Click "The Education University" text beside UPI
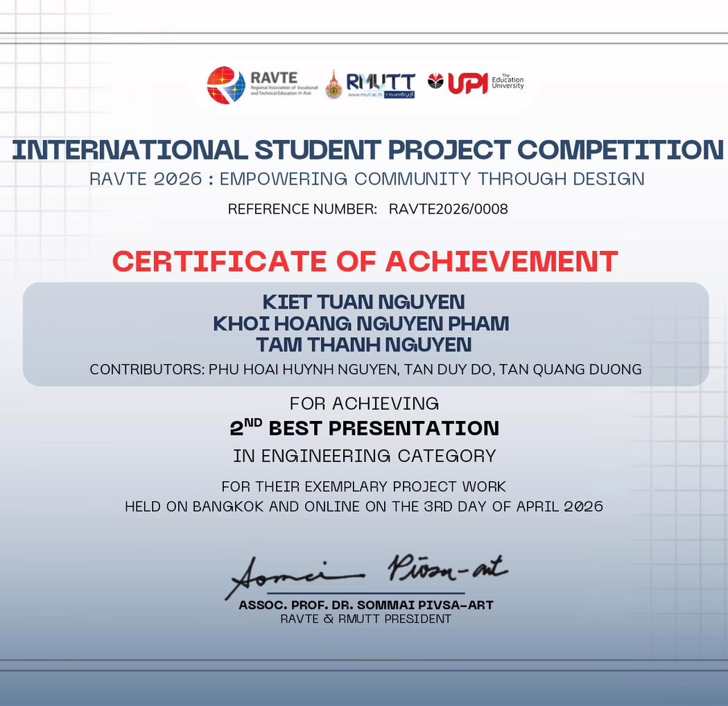Image resolution: width=728 pixels, height=706 pixels. (x=508, y=82)
